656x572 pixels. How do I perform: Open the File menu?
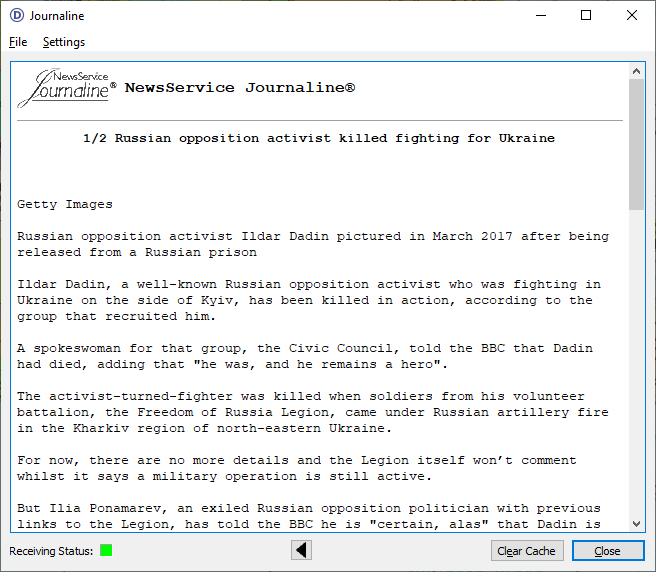(x=18, y=42)
